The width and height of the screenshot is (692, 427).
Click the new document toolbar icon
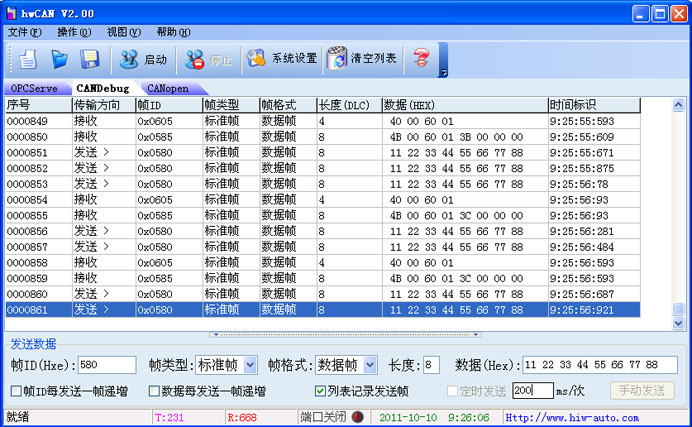tap(27, 59)
